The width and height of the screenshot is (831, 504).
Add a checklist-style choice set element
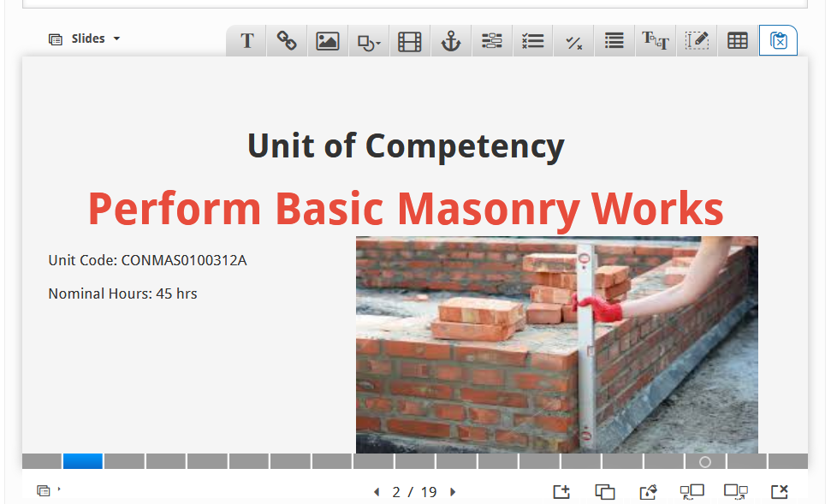click(532, 41)
